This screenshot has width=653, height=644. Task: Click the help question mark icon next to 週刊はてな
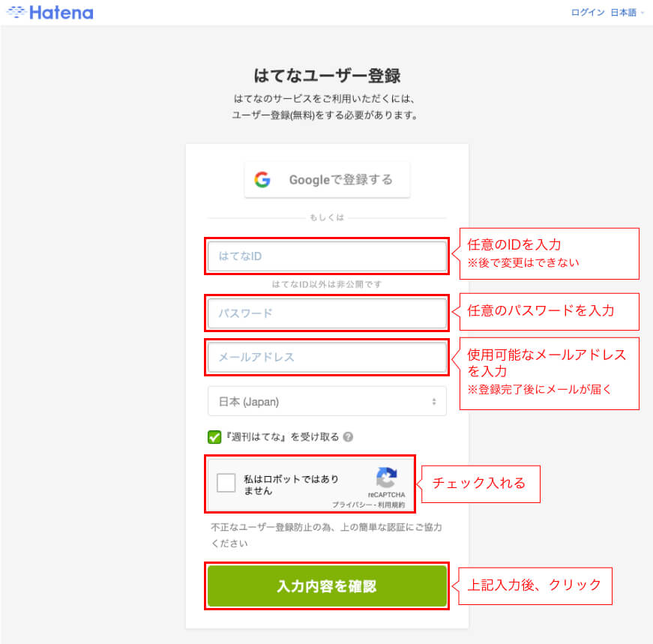[348, 436]
